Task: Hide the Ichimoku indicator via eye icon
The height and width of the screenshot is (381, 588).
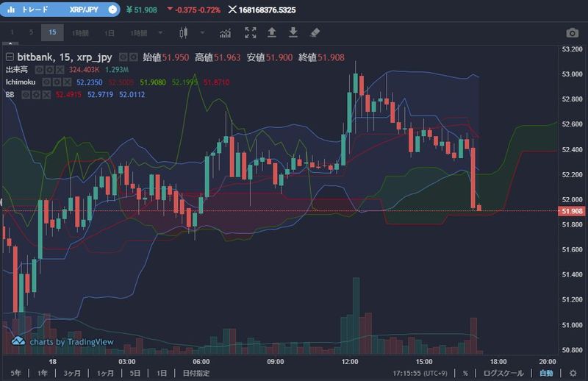Action: (x=46, y=82)
